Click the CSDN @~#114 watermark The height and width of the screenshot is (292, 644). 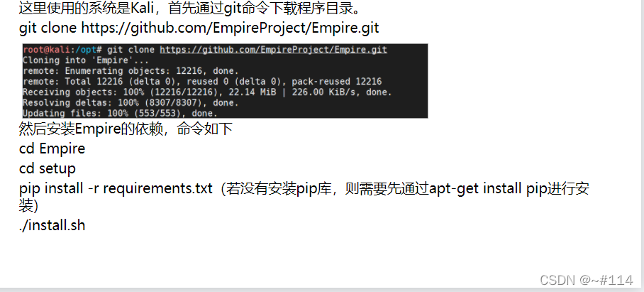[x=587, y=280]
